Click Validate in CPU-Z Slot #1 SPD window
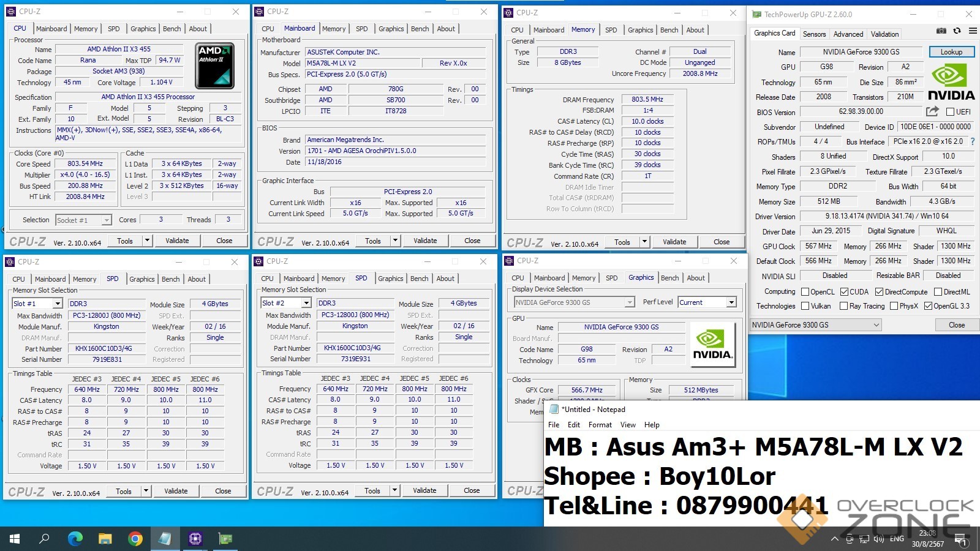The image size is (980, 551). point(176,491)
